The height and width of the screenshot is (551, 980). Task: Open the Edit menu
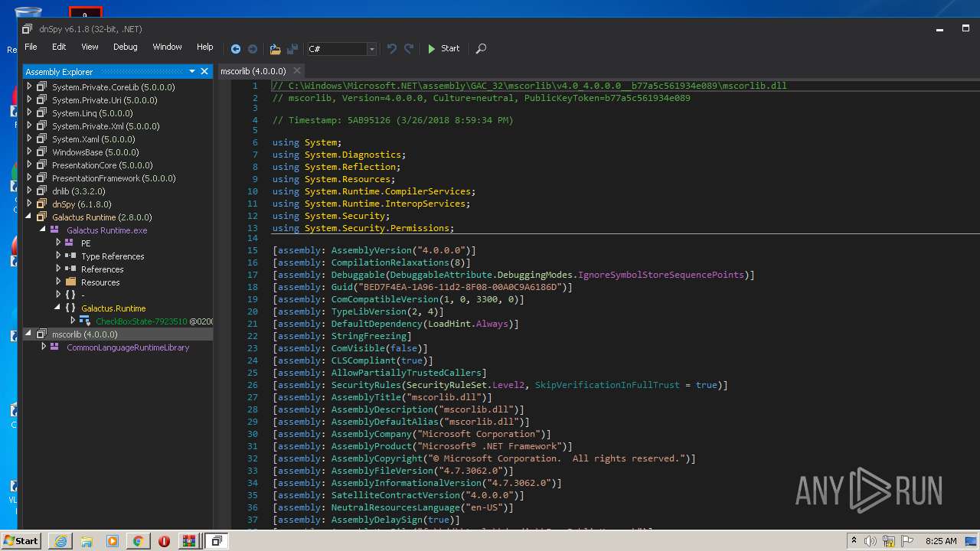59,47
